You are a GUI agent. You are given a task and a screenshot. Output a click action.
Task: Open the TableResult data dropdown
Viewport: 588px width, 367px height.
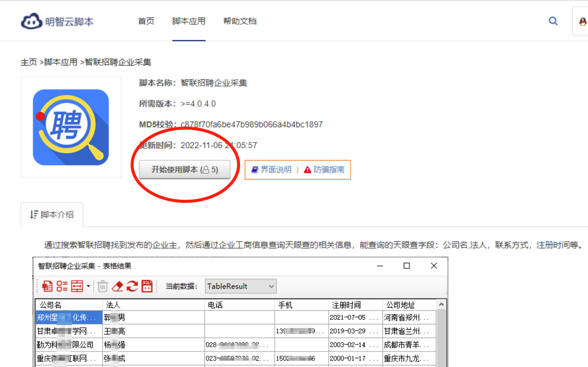(x=241, y=286)
